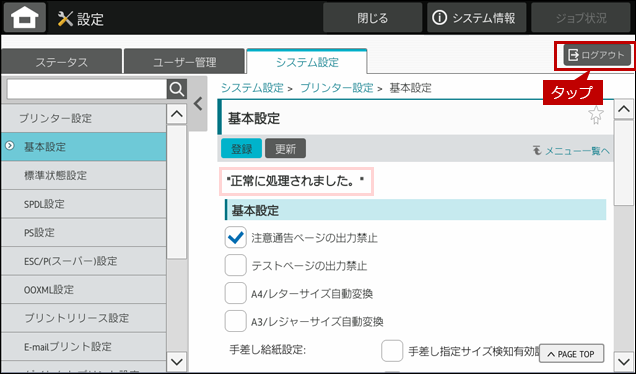The image size is (636, 374).
Task: Tap the 更新 button
Action: [286, 148]
